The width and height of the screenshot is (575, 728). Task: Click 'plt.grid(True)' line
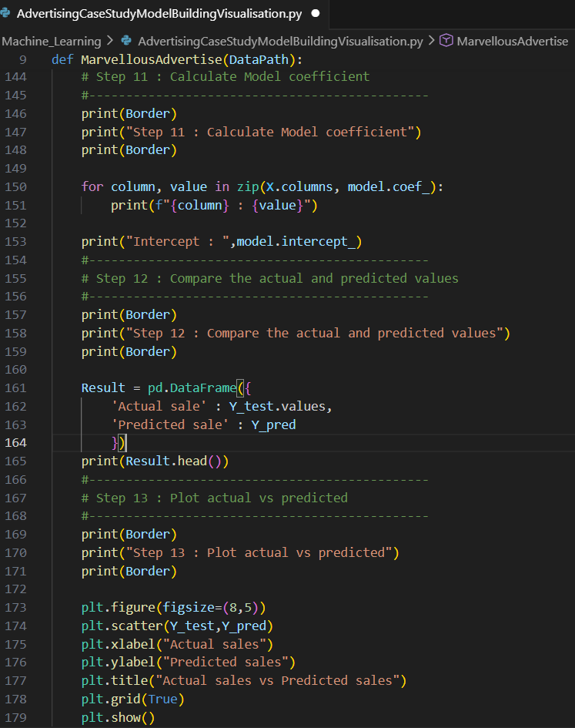point(132,699)
